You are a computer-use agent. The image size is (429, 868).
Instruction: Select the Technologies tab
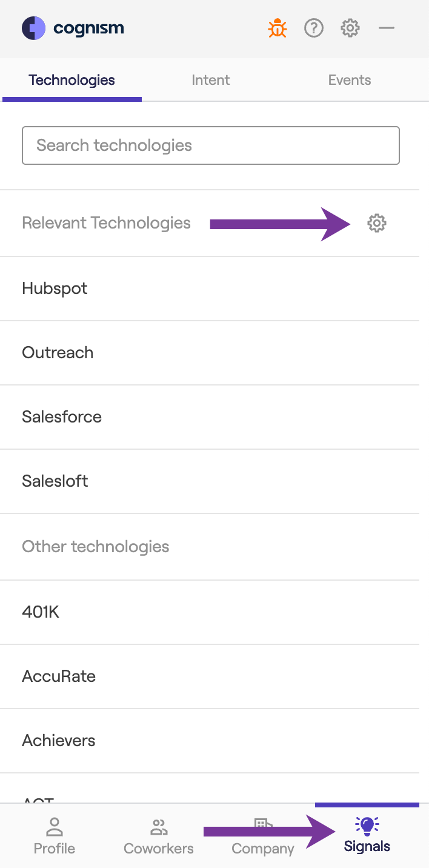[71, 80]
